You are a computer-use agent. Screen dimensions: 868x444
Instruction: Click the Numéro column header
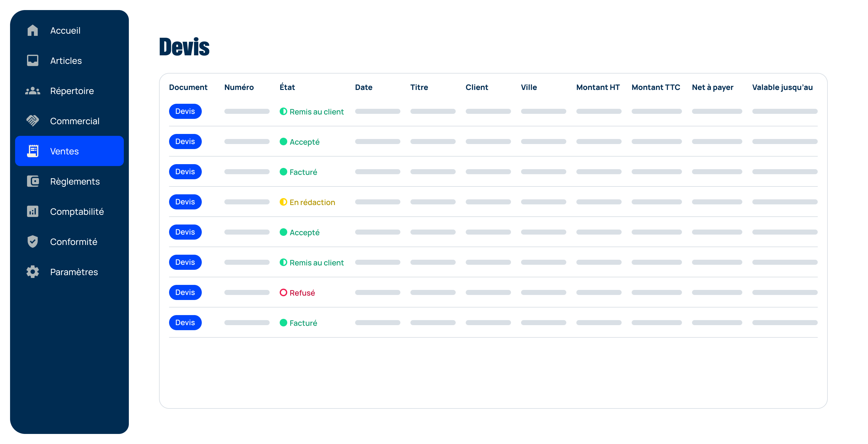(239, 87)
